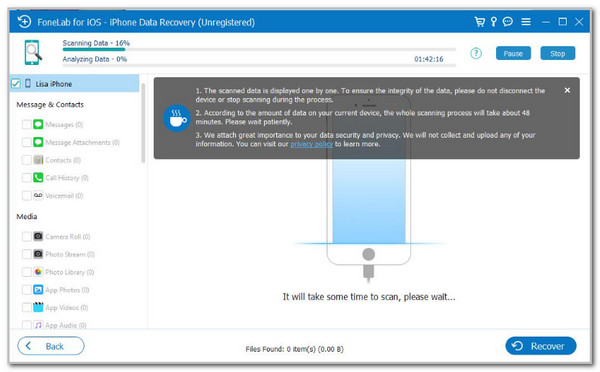Click the Analyzing Data progress bar
The width and height of the screenshot is (600, 372).
[259, 65]
